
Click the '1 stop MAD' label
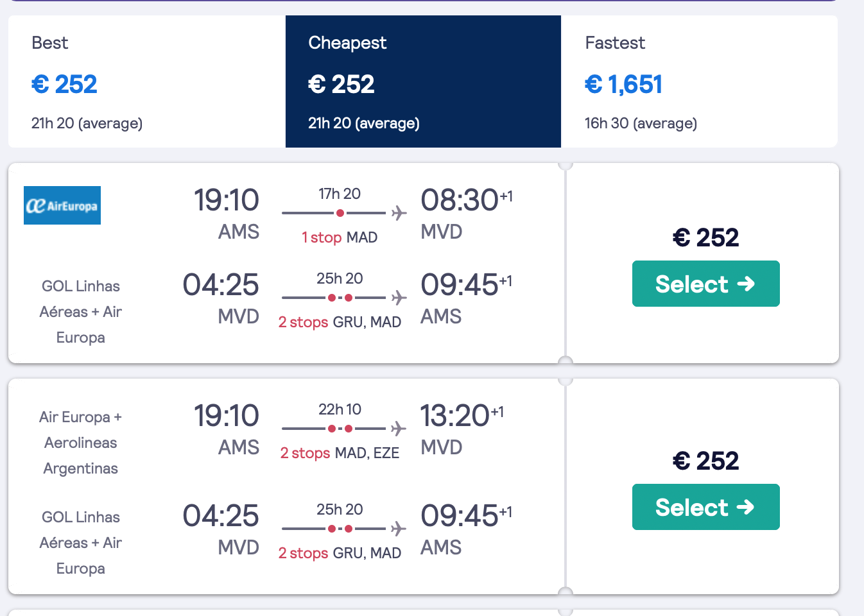[x=340, y=237]
